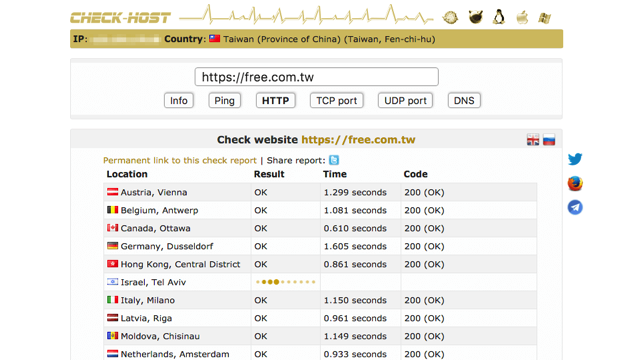Click the Apple logo icon in the header
The width and height of the screenshot is (640, 360).
[x=522, y=18]
